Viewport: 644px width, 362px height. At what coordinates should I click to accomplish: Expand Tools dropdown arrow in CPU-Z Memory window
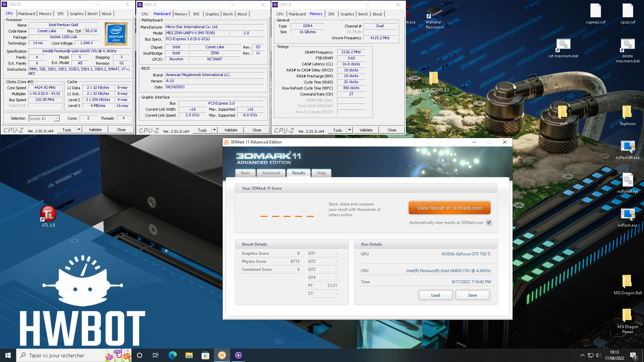(x=350, y=130)
